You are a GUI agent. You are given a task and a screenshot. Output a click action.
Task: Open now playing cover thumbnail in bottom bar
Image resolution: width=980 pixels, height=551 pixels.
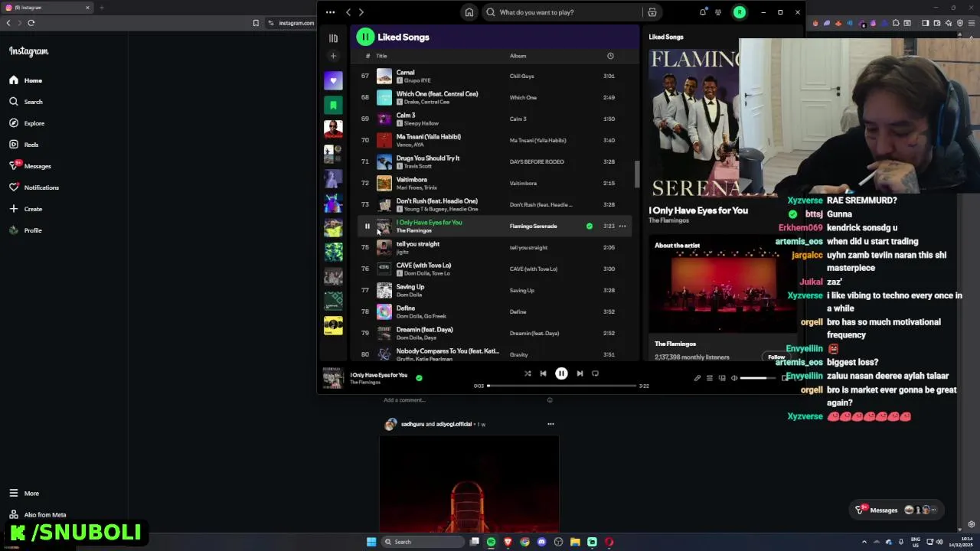[332, 377]
